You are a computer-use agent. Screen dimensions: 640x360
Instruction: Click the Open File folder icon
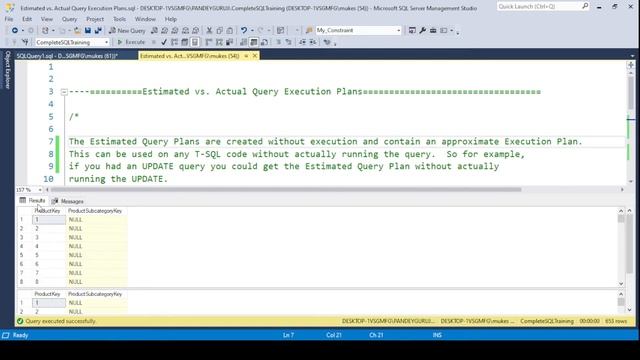pos(77,31)
